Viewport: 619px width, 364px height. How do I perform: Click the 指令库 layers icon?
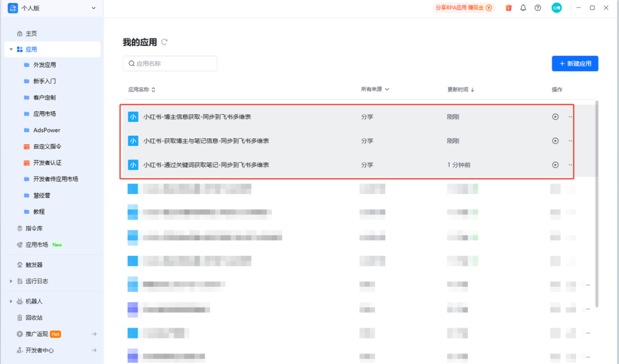click(x=19, y=228)
